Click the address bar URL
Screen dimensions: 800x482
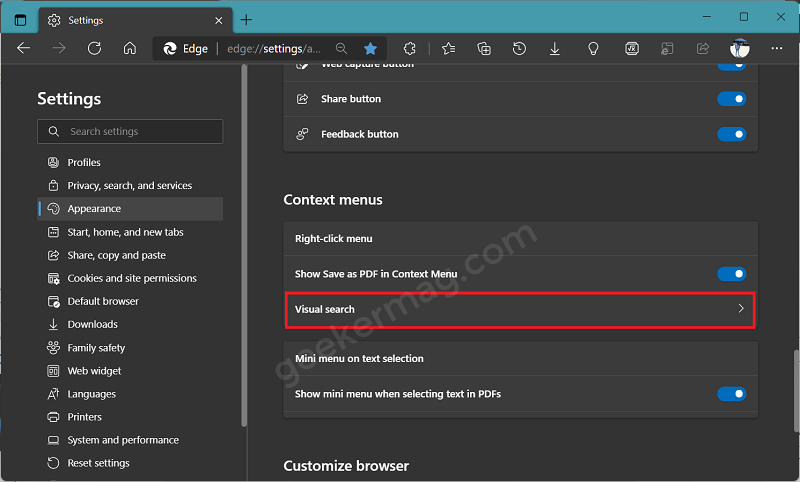pyautogui.click(x=274, y=48)
